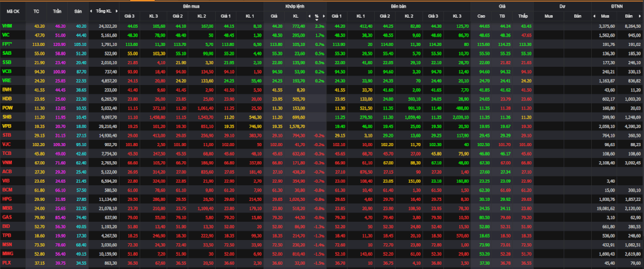Click the Bên bán group header
Screen dimensions: 644x269
click(x=398, y=6)
